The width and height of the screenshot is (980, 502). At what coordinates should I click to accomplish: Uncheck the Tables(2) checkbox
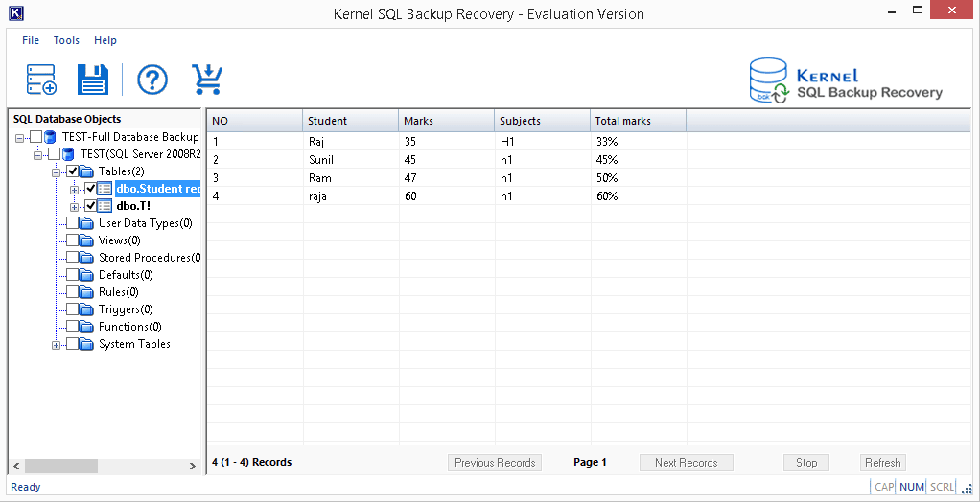73,171
